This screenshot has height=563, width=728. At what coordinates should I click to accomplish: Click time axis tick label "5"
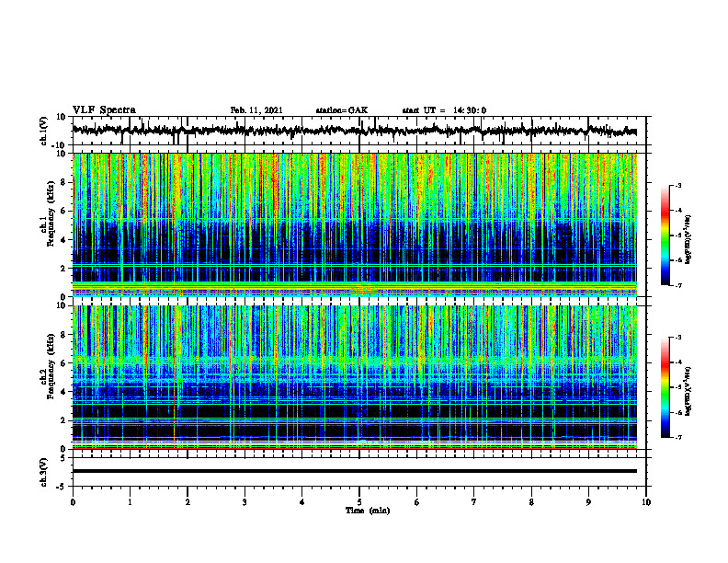pos(359,502)
